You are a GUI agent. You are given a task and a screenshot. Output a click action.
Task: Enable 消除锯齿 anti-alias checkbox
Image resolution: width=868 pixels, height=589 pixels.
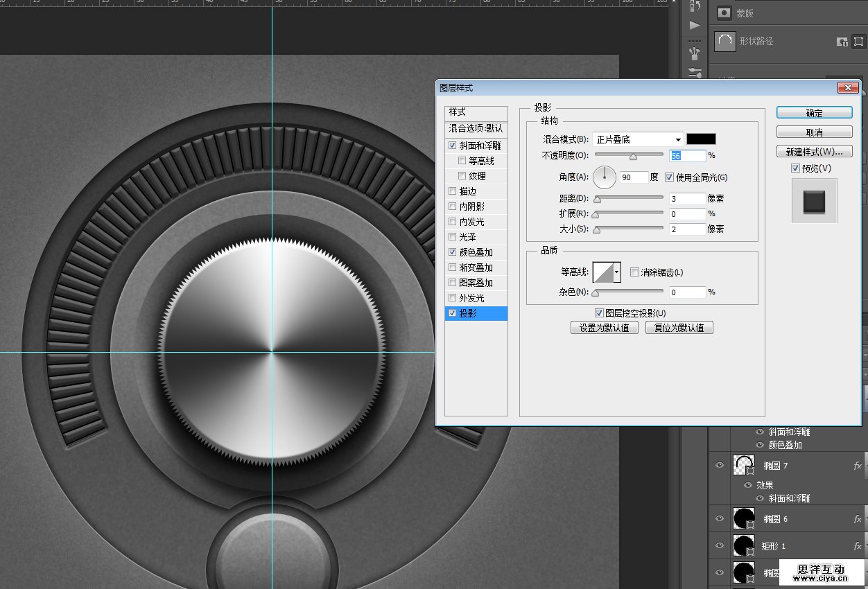635,273
